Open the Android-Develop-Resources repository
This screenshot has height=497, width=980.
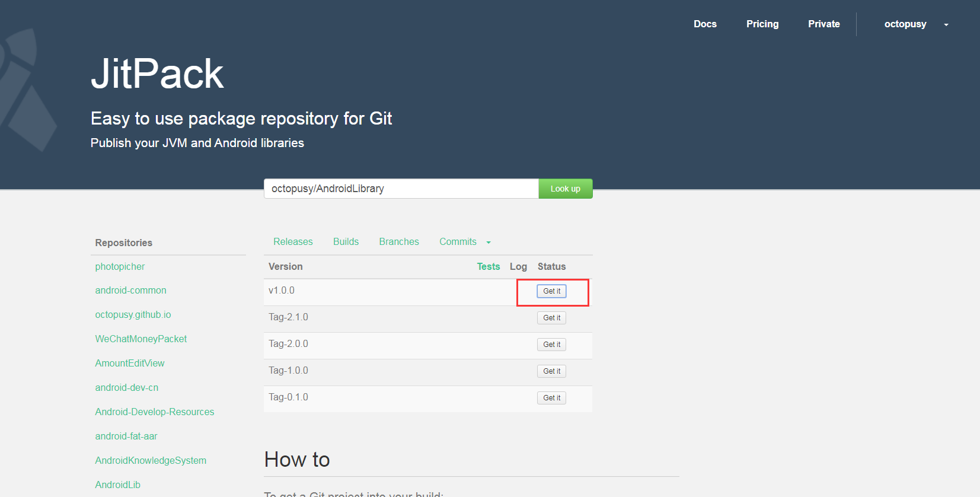click(155, 412)
